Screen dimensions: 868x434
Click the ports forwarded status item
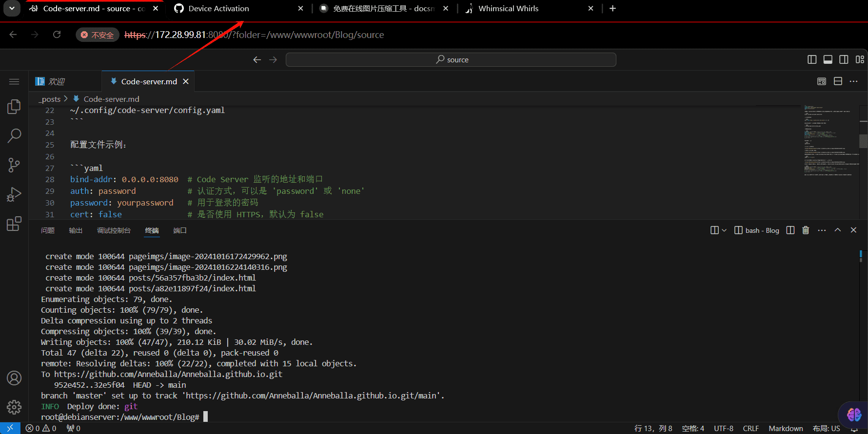[74, 428]
